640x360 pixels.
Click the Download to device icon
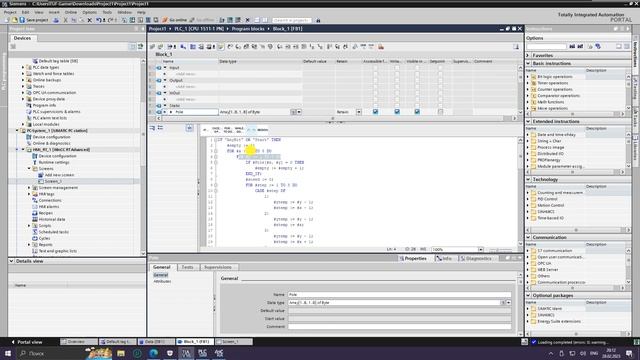click(x=132, y=20)
